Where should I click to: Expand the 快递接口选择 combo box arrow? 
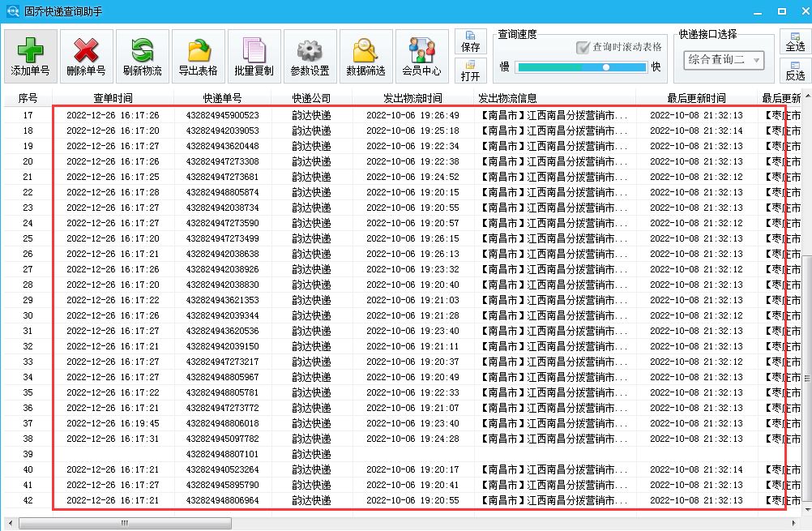[x=755, y=60]
